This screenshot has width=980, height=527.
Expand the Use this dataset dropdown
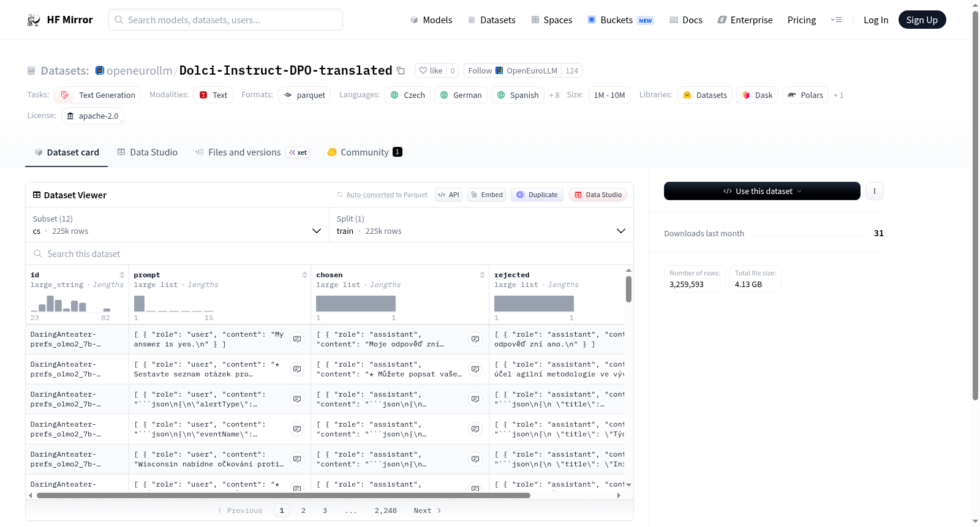762,191
